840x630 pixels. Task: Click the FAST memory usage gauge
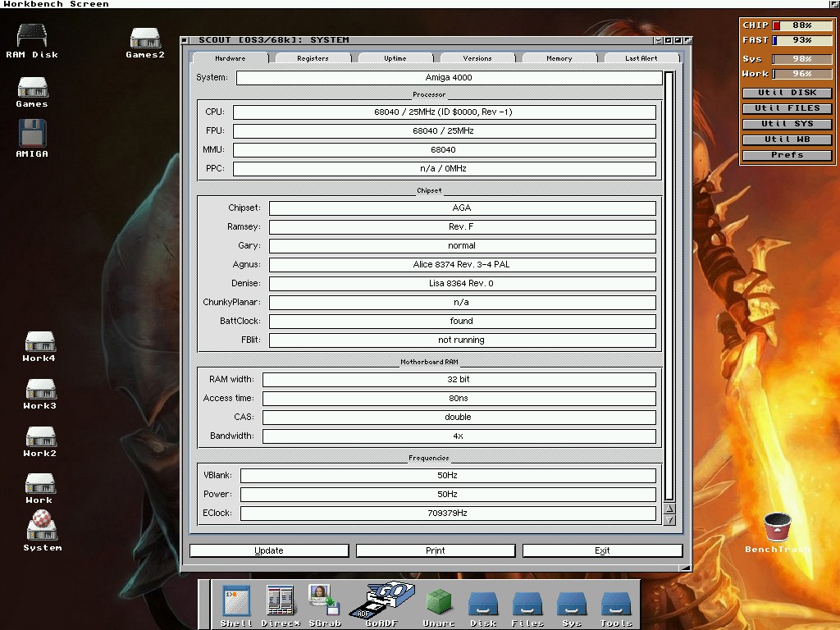point(802,40)
